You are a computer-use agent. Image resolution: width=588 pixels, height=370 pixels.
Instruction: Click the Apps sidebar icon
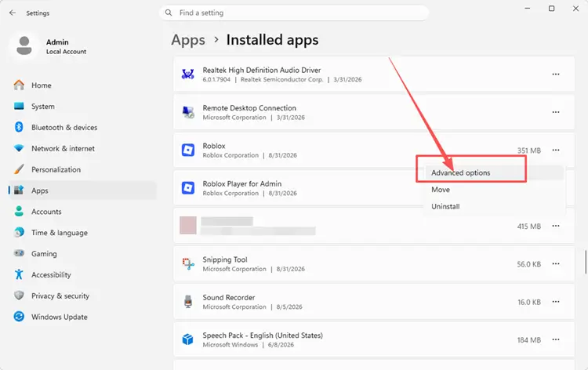point(19,190)
